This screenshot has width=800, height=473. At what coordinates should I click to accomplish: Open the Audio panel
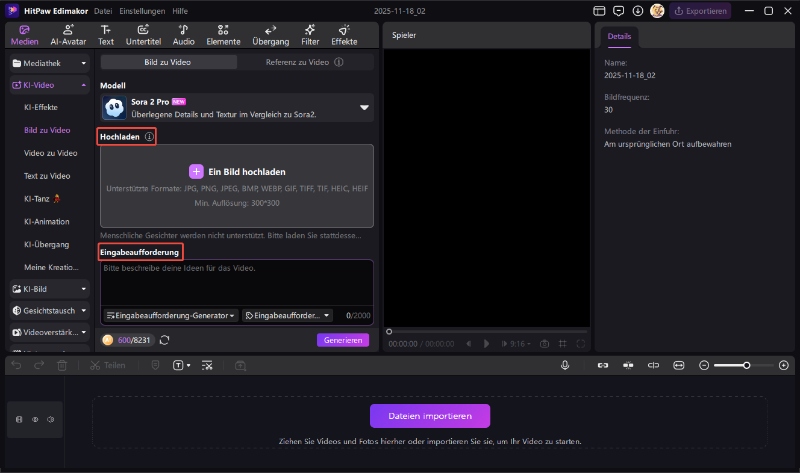(183, 35)
